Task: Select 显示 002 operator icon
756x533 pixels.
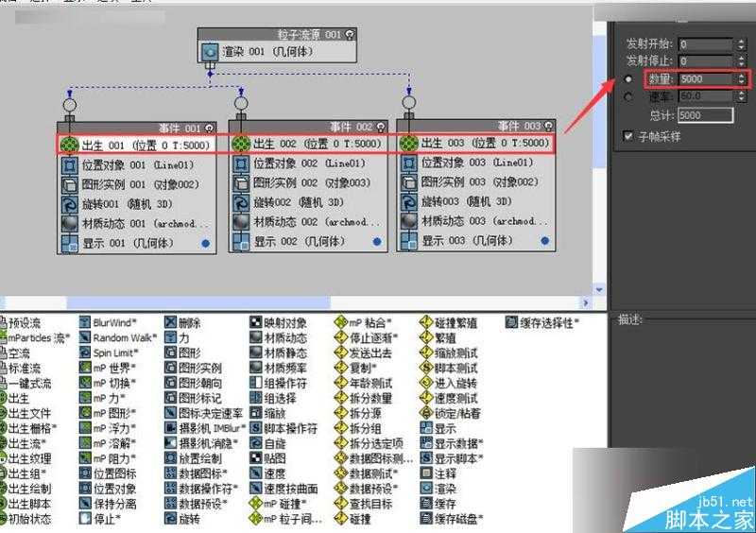Action: coord(241,242)
